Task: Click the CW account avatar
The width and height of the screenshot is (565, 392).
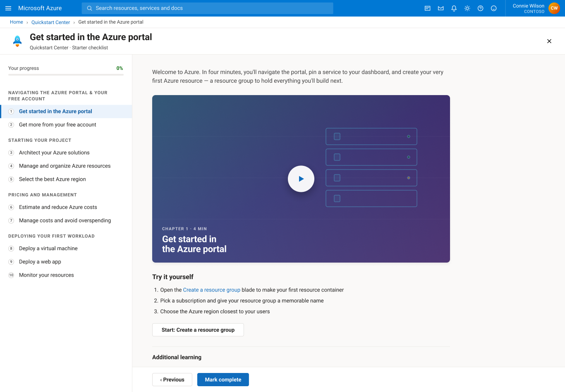Action: [x=554, y=8]
